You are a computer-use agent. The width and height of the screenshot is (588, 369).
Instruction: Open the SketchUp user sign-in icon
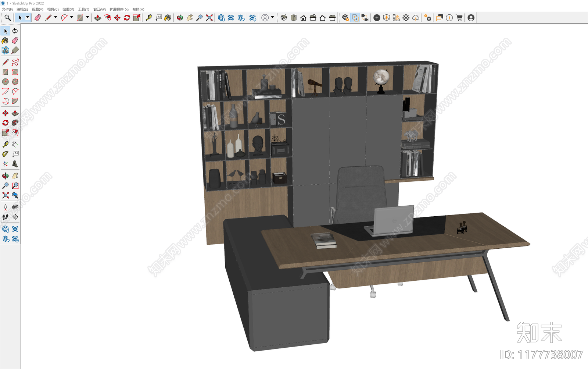tap(265, 18)
